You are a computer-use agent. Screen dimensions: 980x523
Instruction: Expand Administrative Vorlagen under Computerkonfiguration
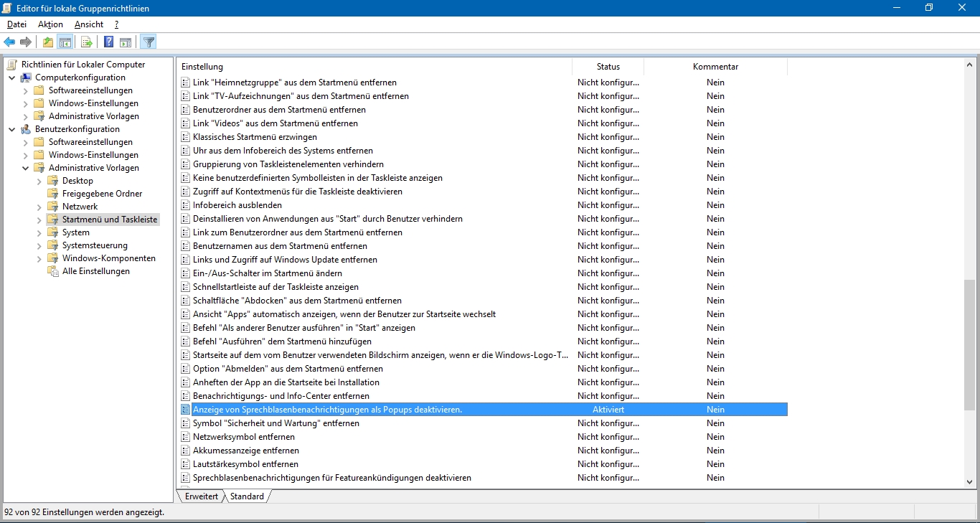(x=26, y=116)
